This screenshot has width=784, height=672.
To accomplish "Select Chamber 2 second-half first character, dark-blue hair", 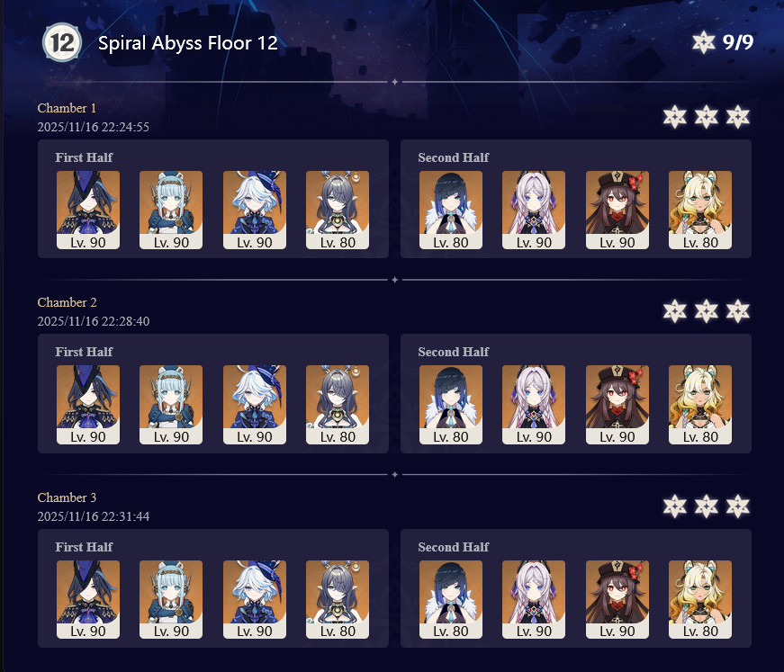I will [x=450, y=405].
